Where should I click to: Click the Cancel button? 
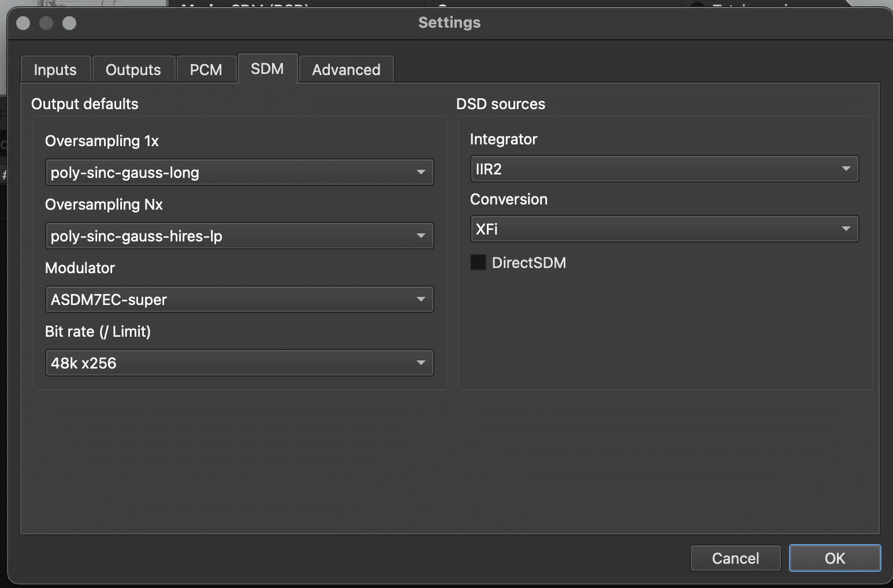click(735, 558)
